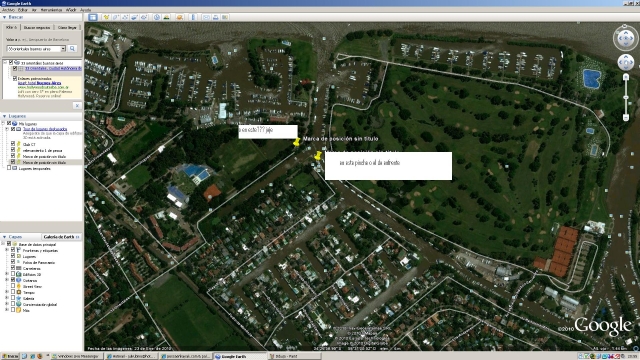Viewport: 640px width, 360px height.
Task: Select the add path toolbar tool
Action: (x=125, y=17)
